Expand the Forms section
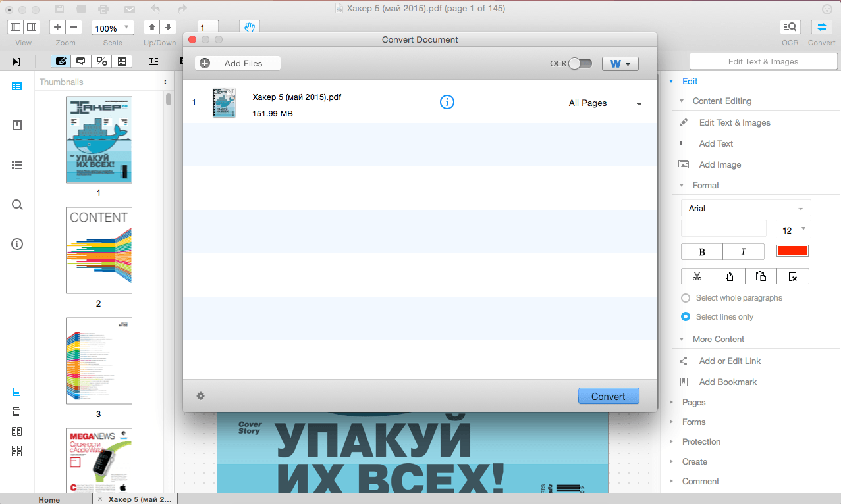This screenshot has height=504, width=841. 671,422
